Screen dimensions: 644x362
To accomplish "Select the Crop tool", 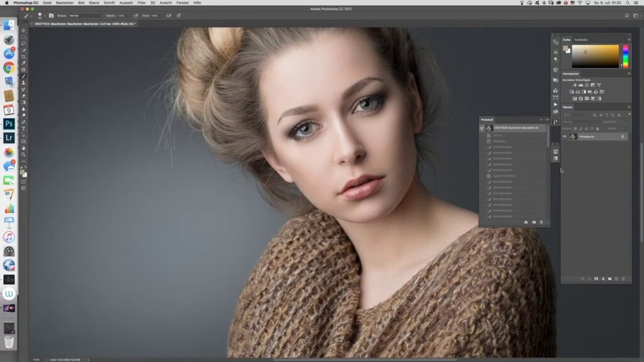I will point(24,57).
